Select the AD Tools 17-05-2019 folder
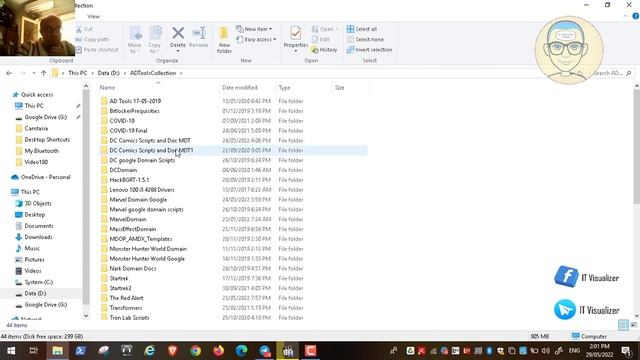The width and height of the screenshot is (640, 360). [x=135, y=101]
